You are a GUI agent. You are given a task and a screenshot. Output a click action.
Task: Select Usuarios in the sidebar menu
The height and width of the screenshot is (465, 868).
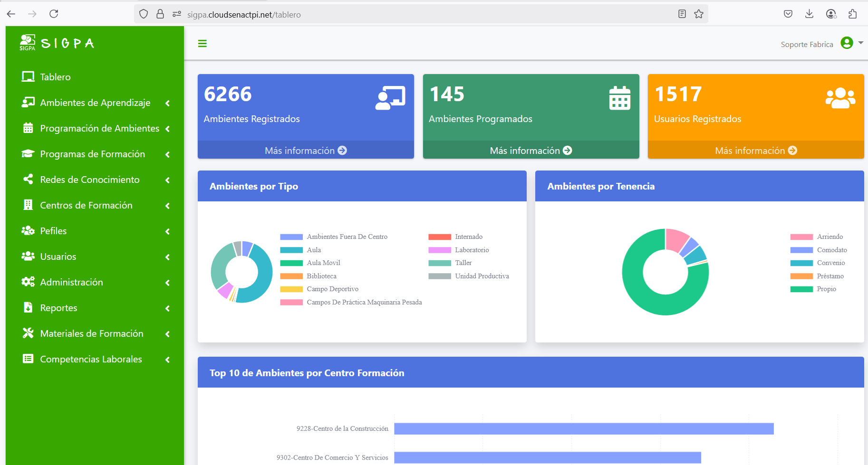pyautogui.click(x=58, y=256)
